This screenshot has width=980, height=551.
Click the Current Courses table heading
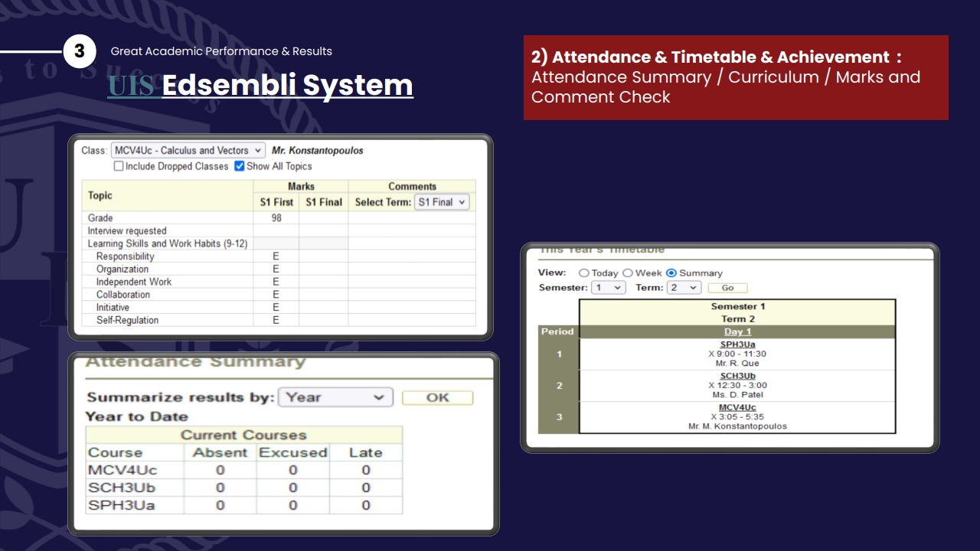click(243, 435)
